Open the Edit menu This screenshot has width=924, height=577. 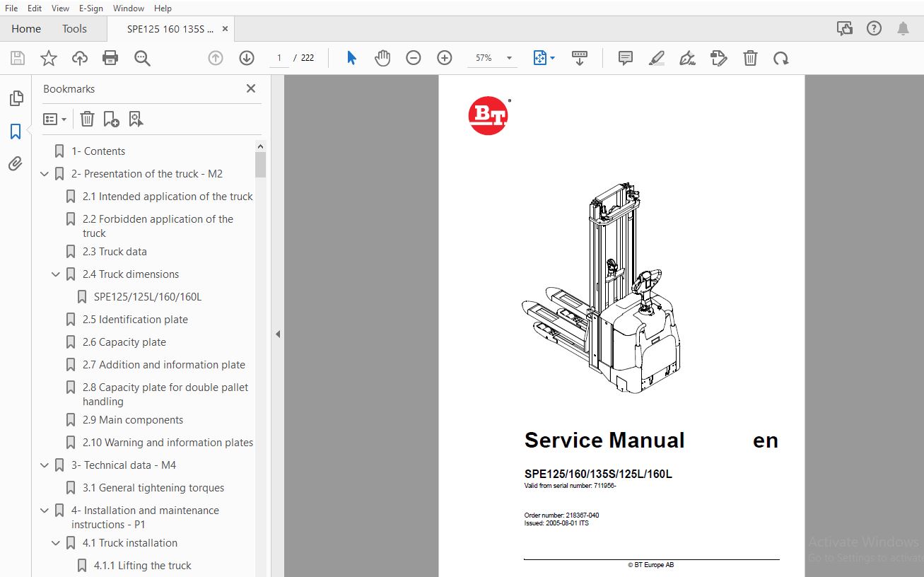point(35,8)
